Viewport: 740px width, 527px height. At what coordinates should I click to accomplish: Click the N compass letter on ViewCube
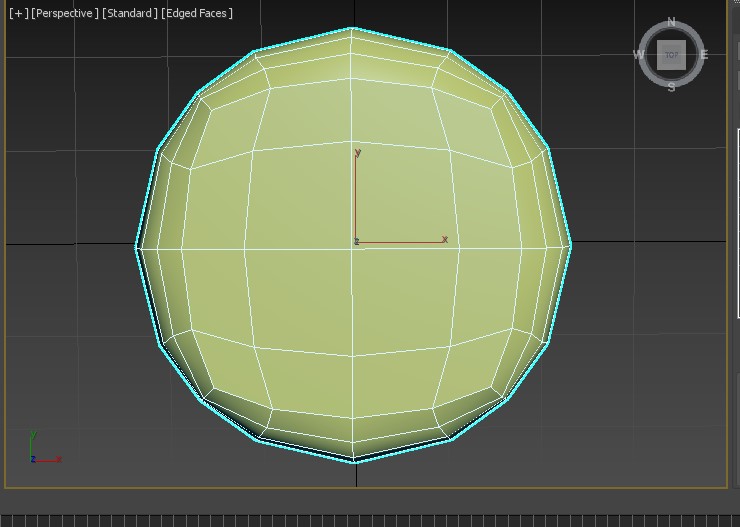click(671, 22)
